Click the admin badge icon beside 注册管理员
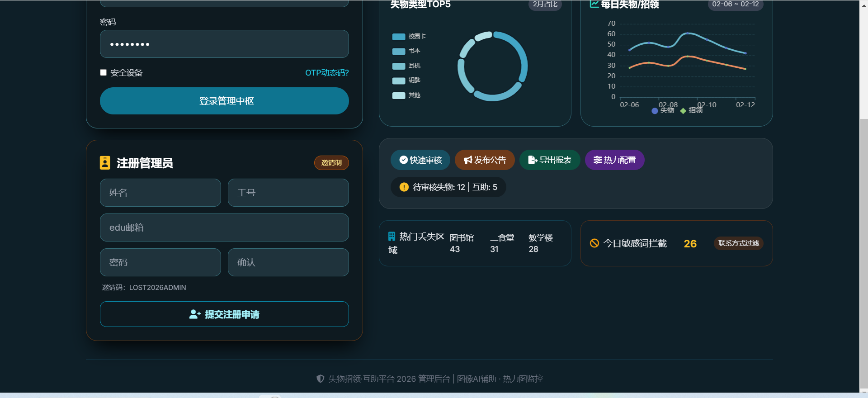868x398 pixels. (x=105, y=163)
